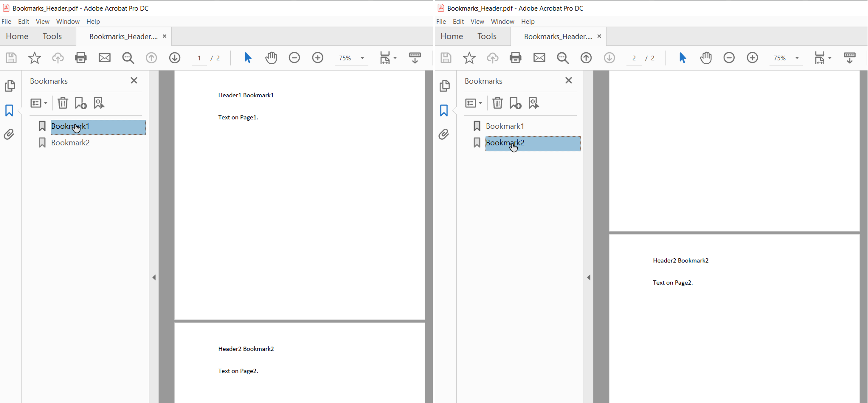The height and width of the screenshot is (403, 868).
Task: Close the Bookmarks panel
Action: click(134, 80)
